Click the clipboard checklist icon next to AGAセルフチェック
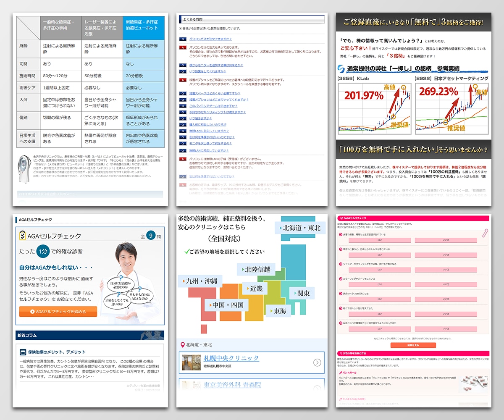This screenshot has height=420, width=504. click(x=22, y=236)
